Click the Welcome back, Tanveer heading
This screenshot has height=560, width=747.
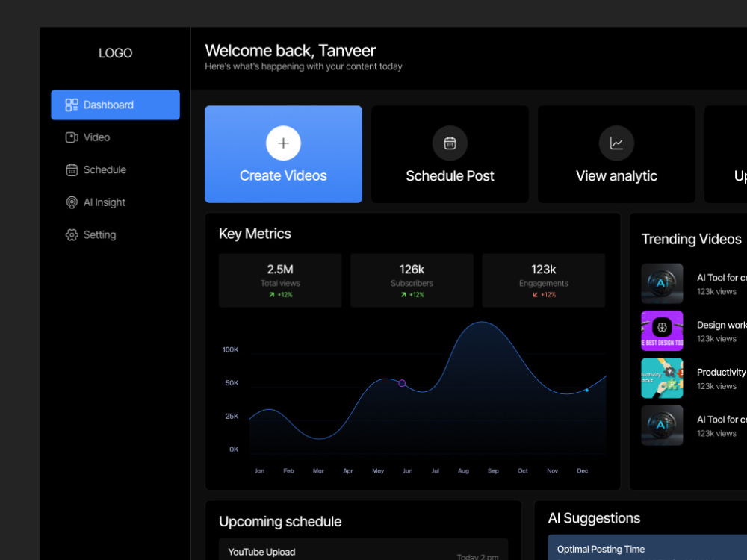pos(290,51)
